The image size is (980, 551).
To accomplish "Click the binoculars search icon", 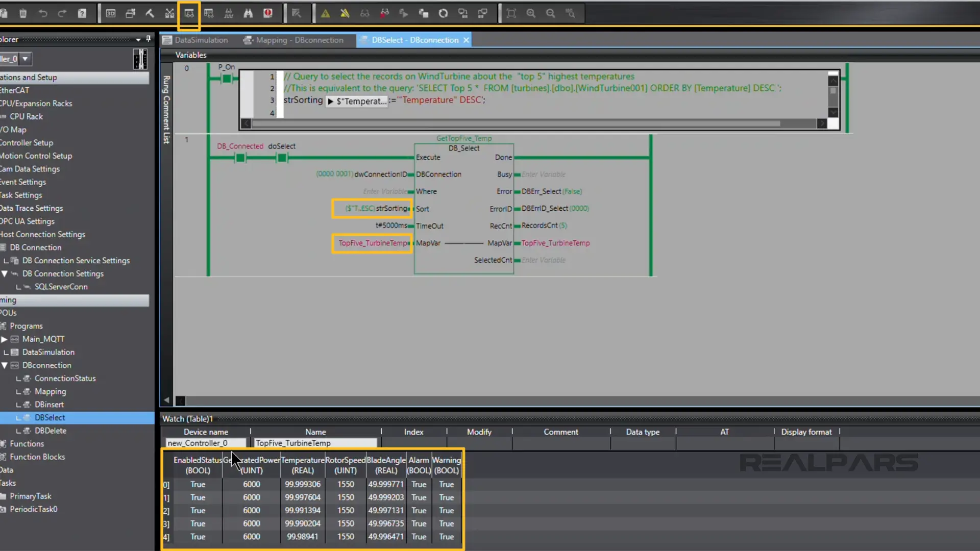I will pos(248,14).
